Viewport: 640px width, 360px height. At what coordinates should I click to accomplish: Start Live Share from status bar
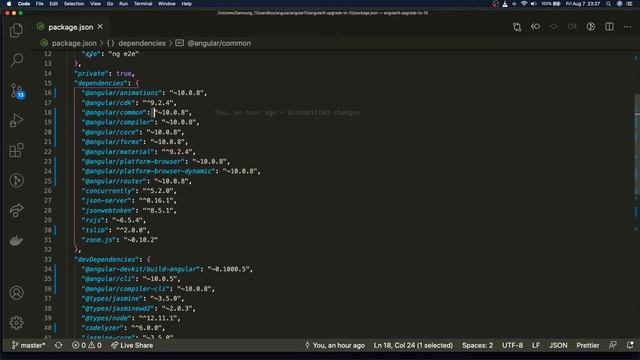(x=132, y=345)
